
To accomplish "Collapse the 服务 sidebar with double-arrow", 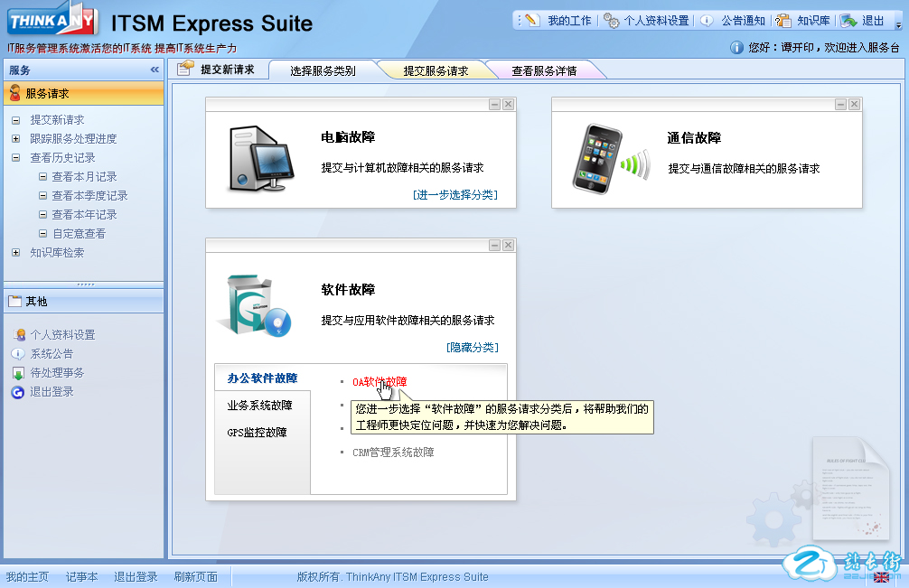I will click(155, 70).
